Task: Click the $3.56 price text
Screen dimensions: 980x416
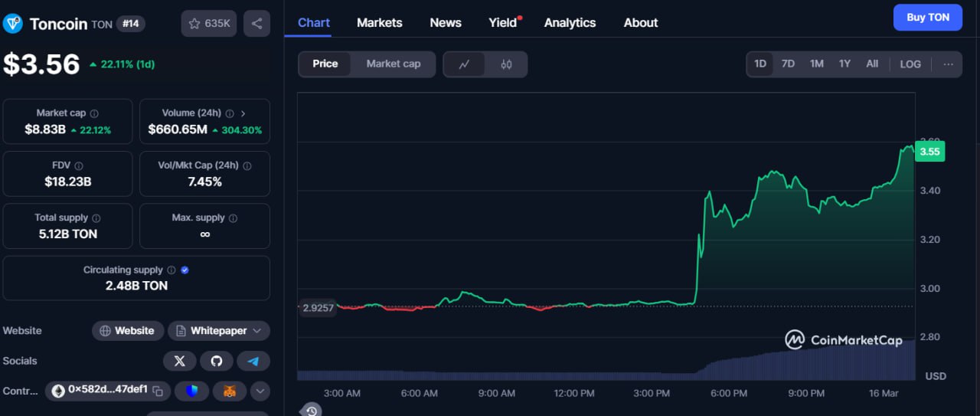Action: pos(41,64)
